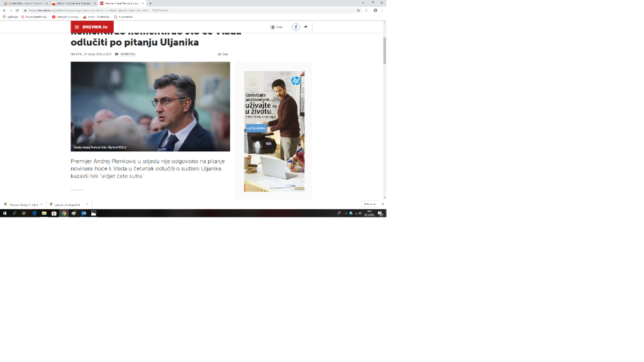Open Chrome profile avatar menu

tap(375, 10)
